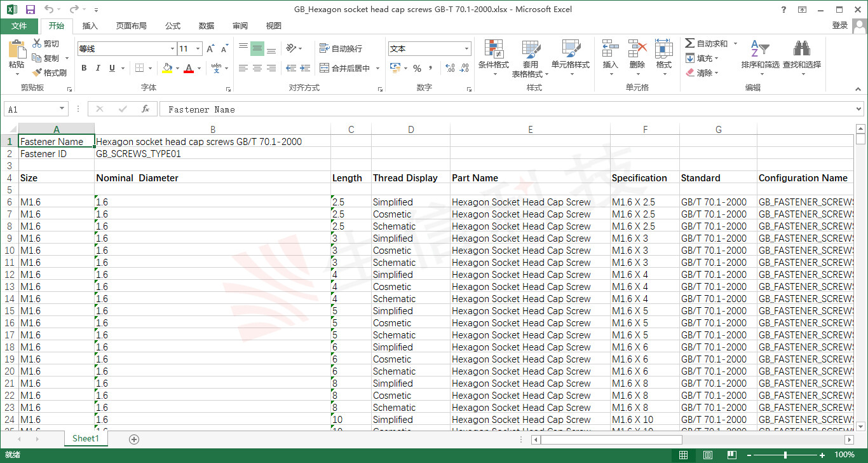
Task: Decrease font size with the smaller A
Action: (226, 49)
